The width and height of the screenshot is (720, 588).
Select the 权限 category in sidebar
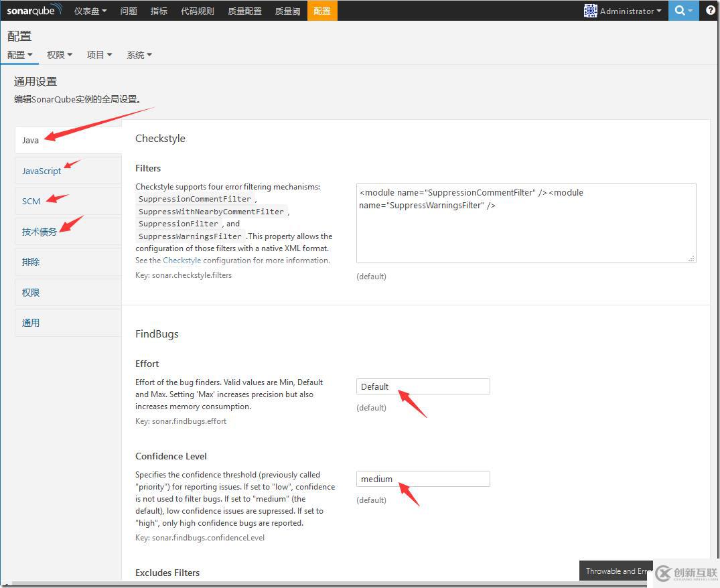click(68, 293)
